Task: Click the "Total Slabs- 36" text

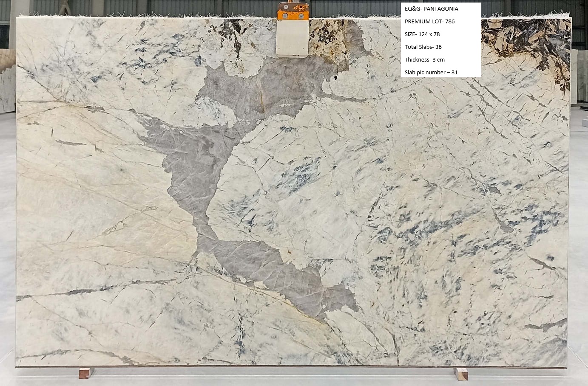Action: click(423, 47)
